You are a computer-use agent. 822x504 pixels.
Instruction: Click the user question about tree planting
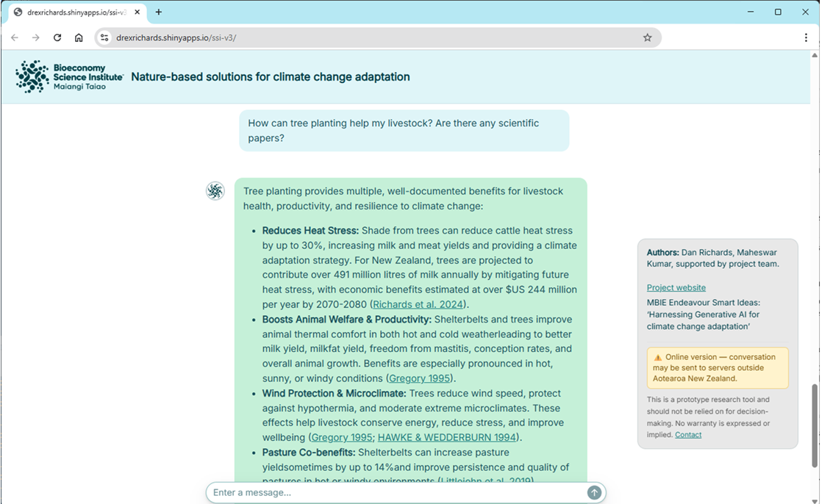(404, 131)
